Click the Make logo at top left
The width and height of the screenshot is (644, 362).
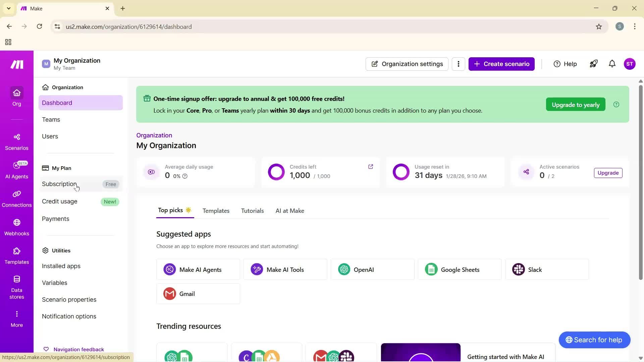tap(16, 64)
